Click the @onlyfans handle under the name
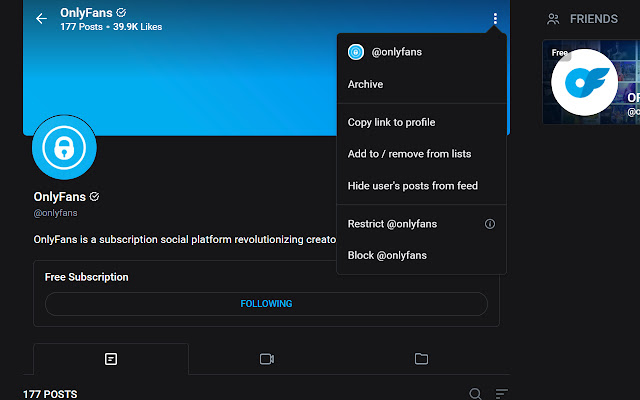Image resolution: width=640 pixels, height=400 pixels. click(x=56, y=213)
